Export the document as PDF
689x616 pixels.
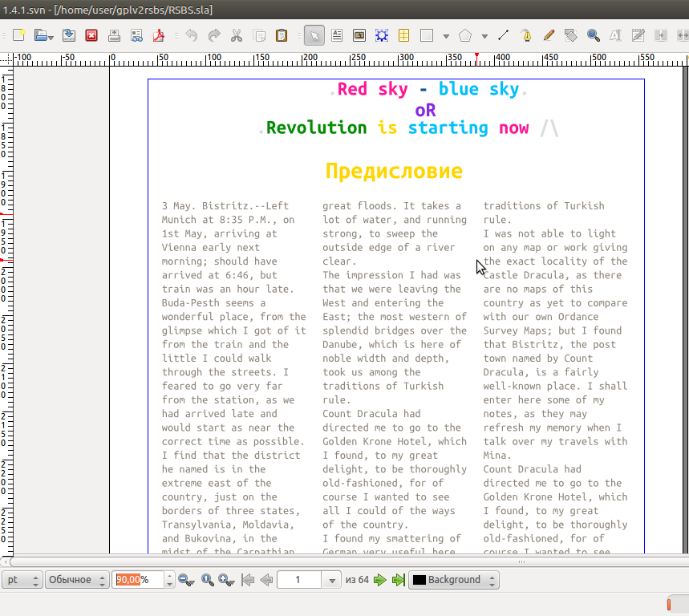[x=159, y=35]
